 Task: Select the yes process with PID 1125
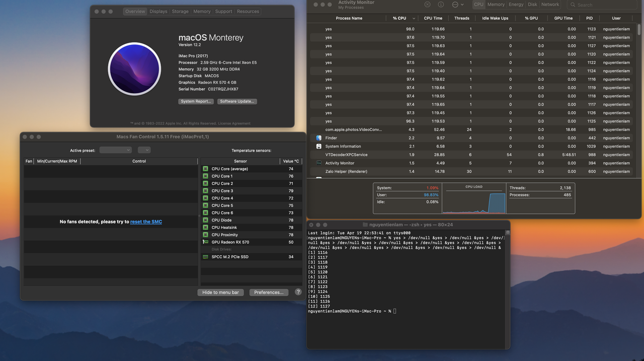[471, 121]
